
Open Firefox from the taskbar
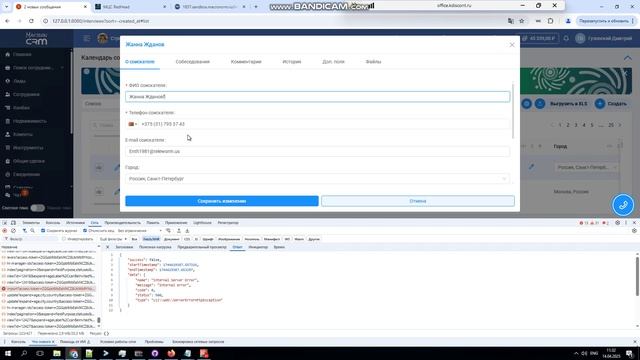(171, 353)
